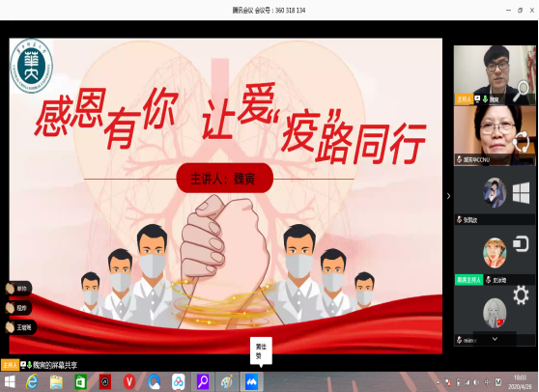Toggle host's green microphone icon on video tile

(485, 99)
